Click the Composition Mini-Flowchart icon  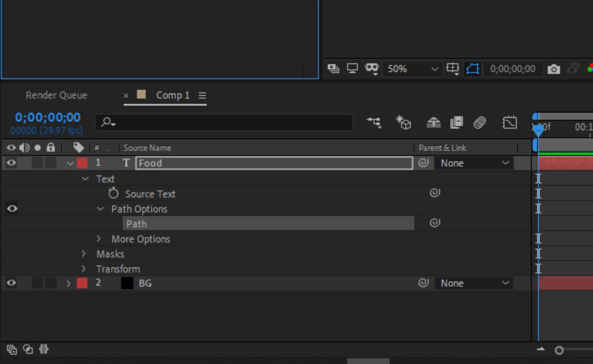[374, 122]
